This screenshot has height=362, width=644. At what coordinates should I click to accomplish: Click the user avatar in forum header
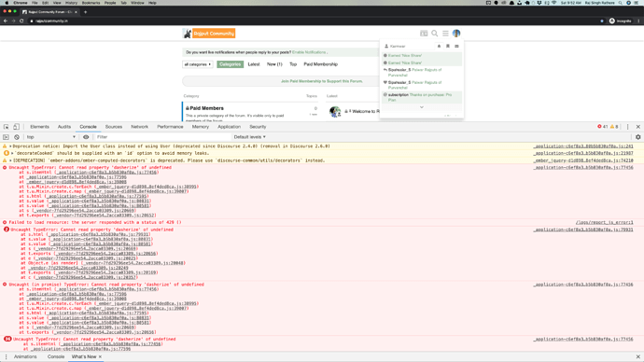click(456, 34)
